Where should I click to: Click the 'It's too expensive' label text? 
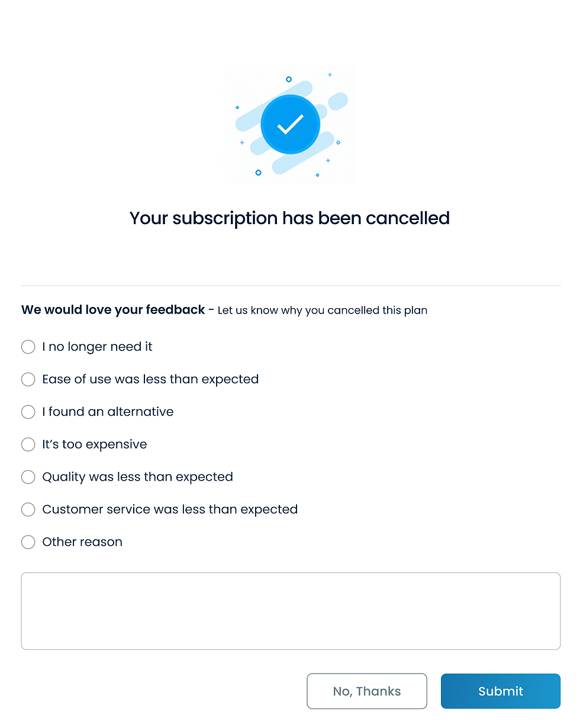95,445
